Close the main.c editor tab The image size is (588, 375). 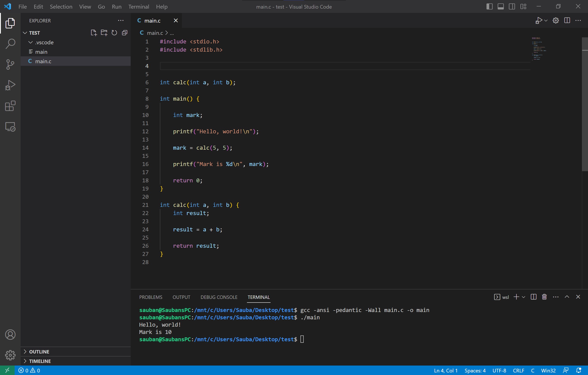point(176,20)
